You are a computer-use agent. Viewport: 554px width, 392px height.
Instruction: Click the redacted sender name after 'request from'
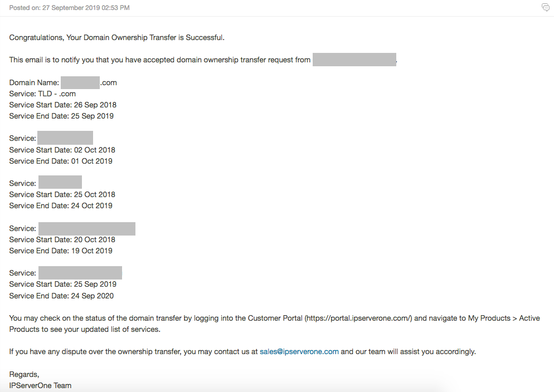[354, 60]
